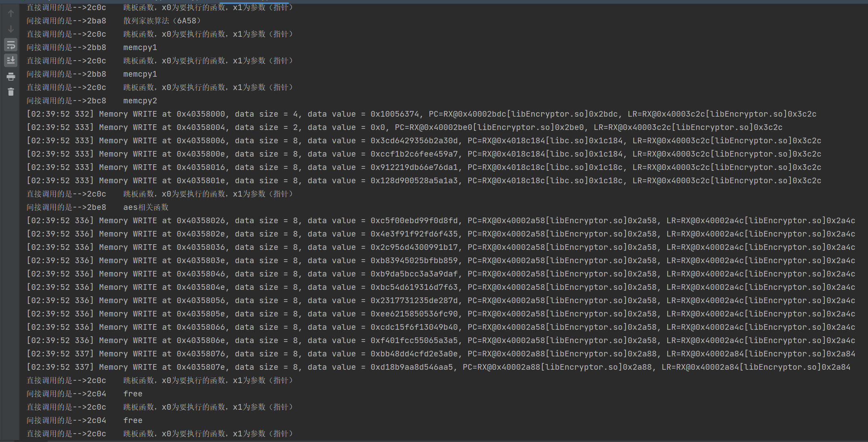This screenshot has width=868, height=442.
Task: Clear console with the trash icon
Action: 11,92
